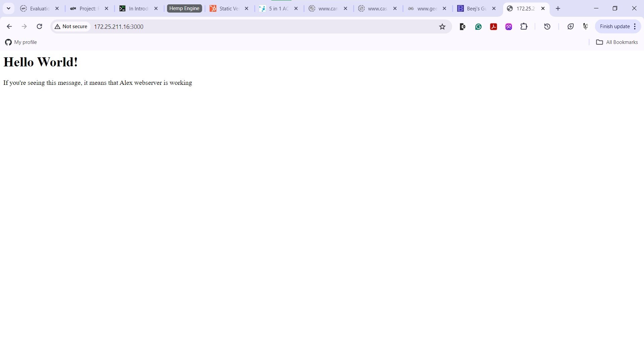
Task: Click the energy saver leaf icon
Action: pos(570,26)
